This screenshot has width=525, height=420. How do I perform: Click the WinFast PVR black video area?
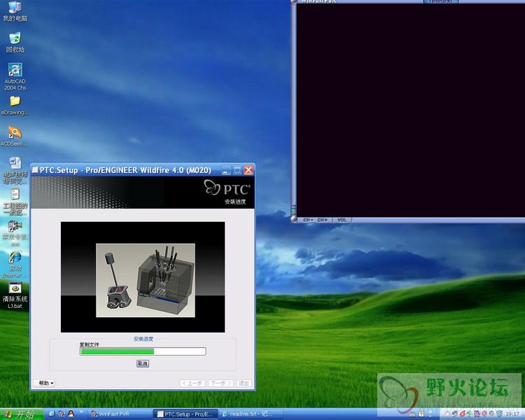pos(411,110)
